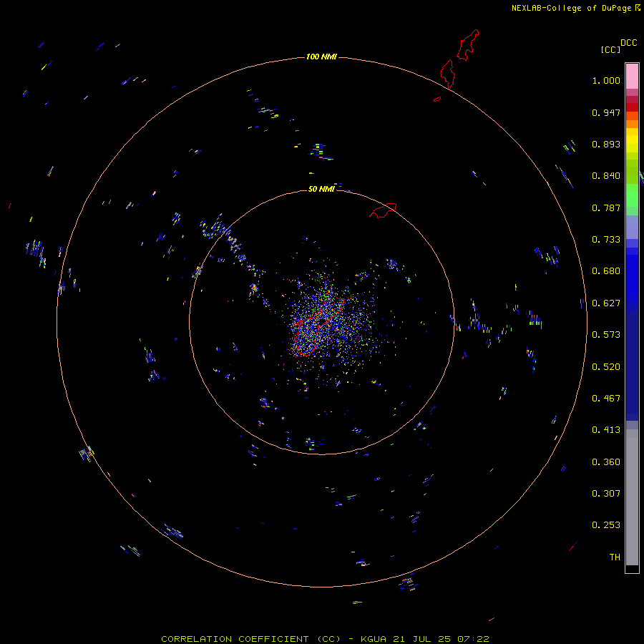Click the Guam island outline at radar center
The width and height of the screenshot is (644, 644).
pyautogui.click(x=318, y=323)
